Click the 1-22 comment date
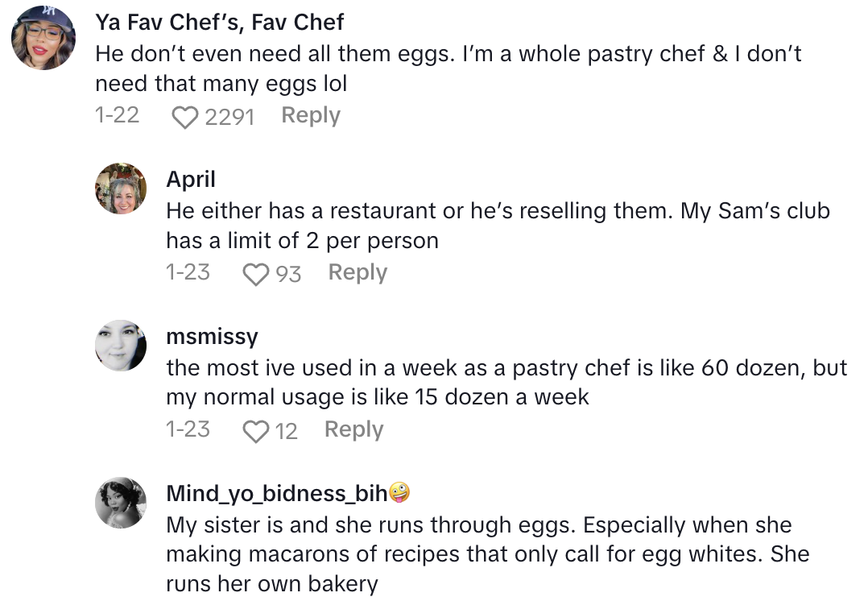The height and width of the screenshot is (601, 868). click(117, 116)
